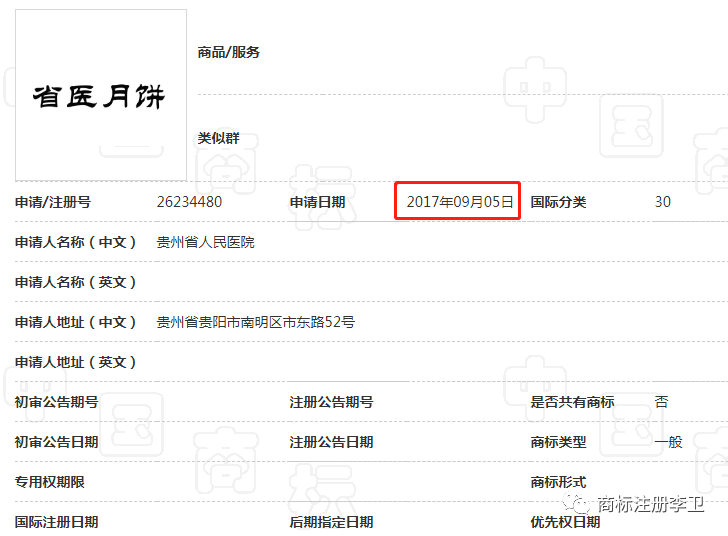Click the 申请人名称（中文）label
The width and height of the screenshot is (728, 536).
[75, 242]
